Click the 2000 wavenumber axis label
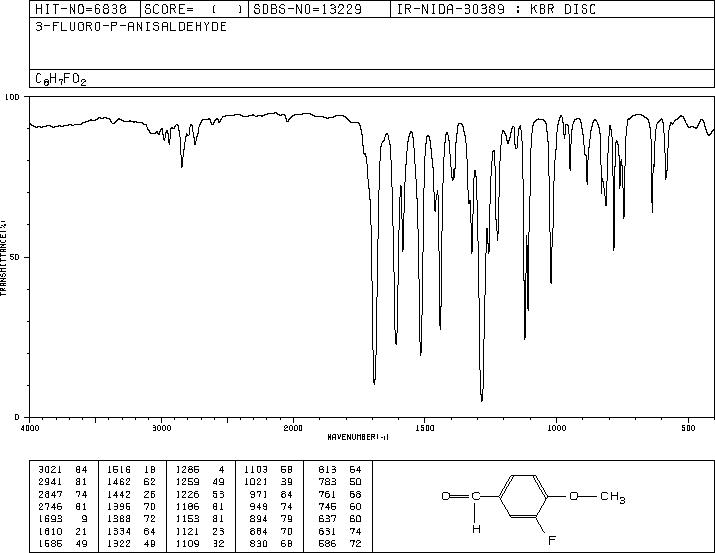This screenshot has height=553, width=715. tap(293, 428)
